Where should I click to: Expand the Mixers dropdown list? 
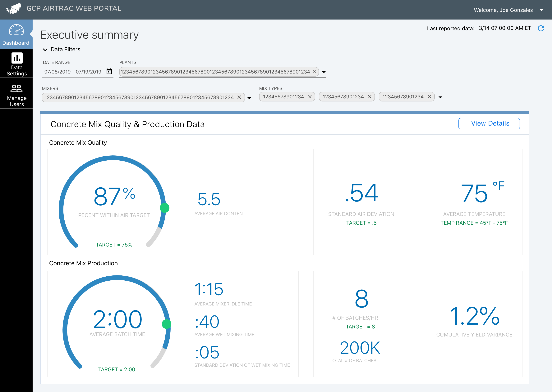[x=249, y=98]
